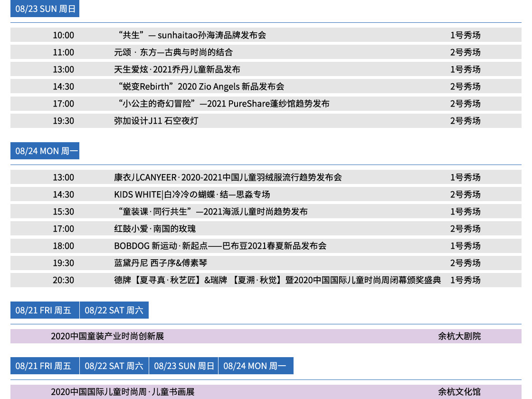Click the 20:30 time cell

(x=64, y=280)
